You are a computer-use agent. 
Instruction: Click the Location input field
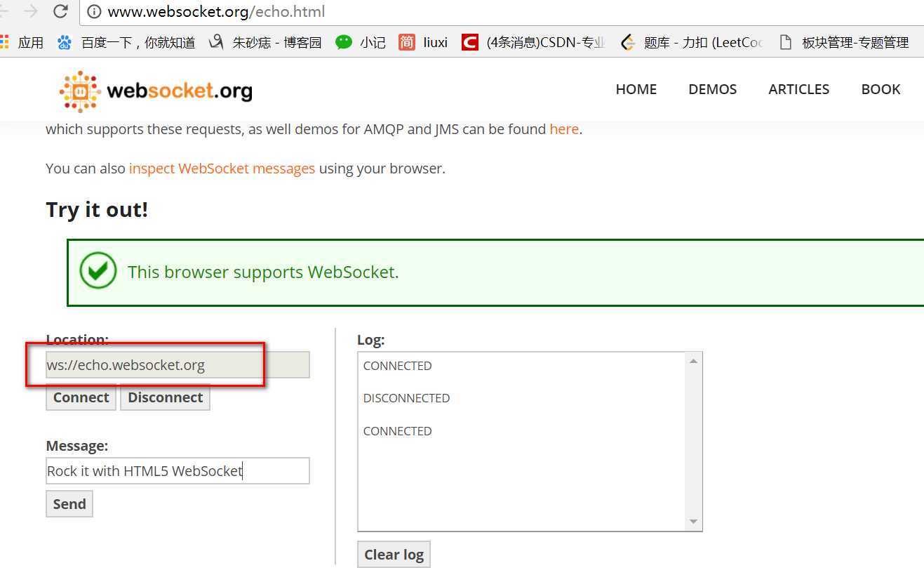[x=178, y=365]
